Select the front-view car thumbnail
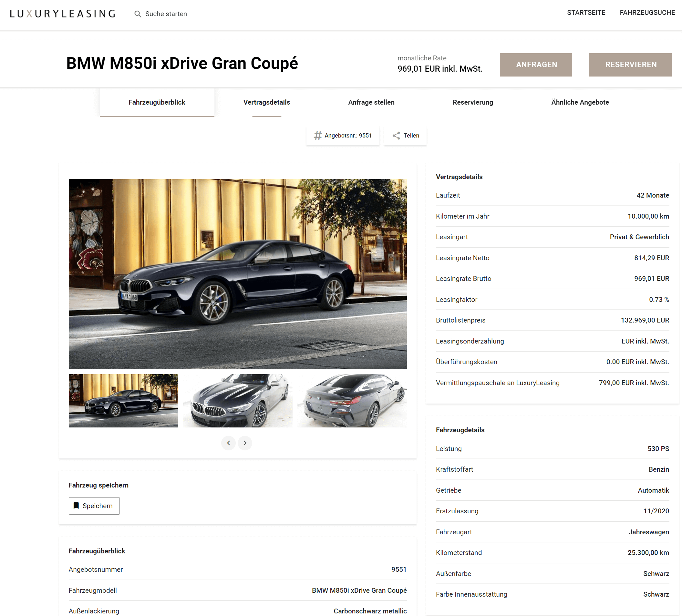The width and height of the screenshot is (682, 616). pos(237,401)
